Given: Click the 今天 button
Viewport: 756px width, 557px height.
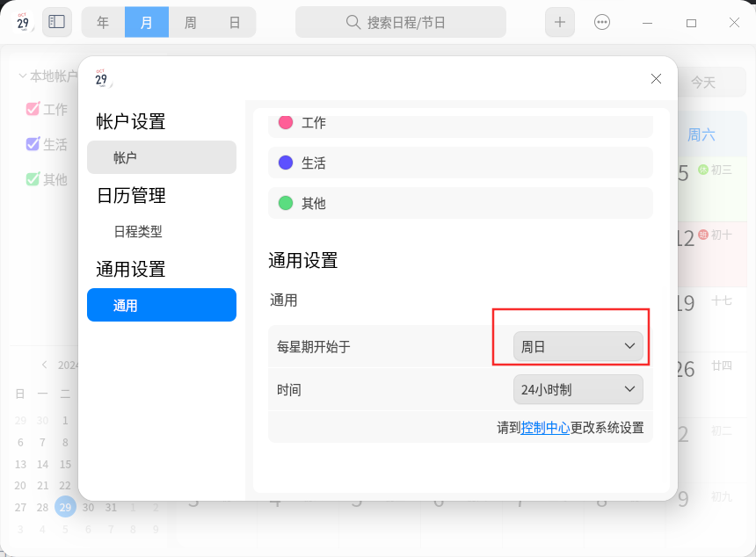Looking at the screenshot, I should 703,83.
